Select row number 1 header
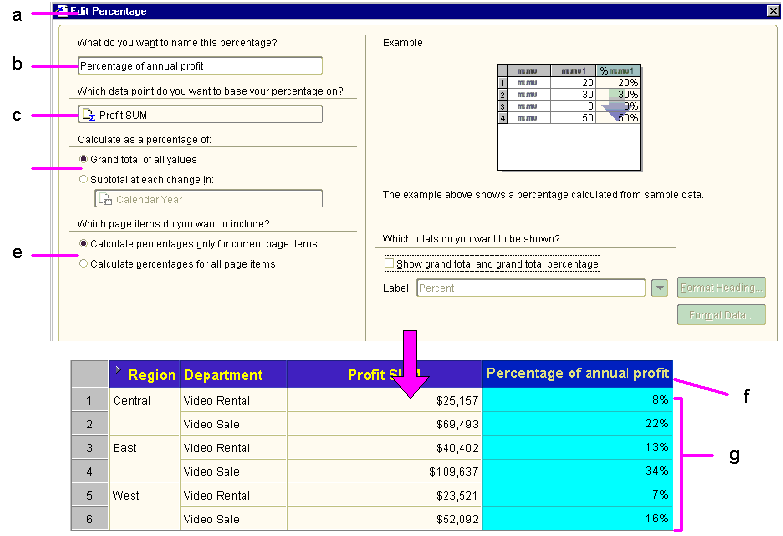The image size is (783, 536). [x=89, y=400]
